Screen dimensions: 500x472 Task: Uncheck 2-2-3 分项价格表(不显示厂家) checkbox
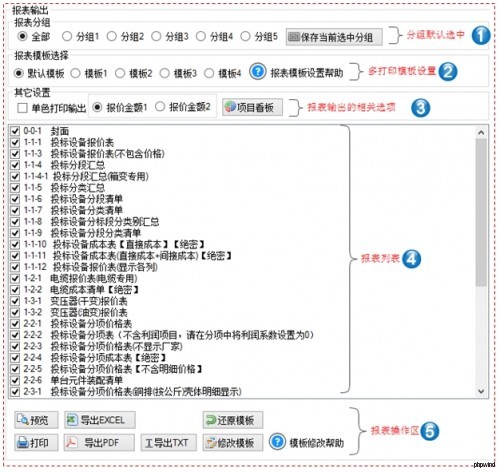tap(15, 346)
